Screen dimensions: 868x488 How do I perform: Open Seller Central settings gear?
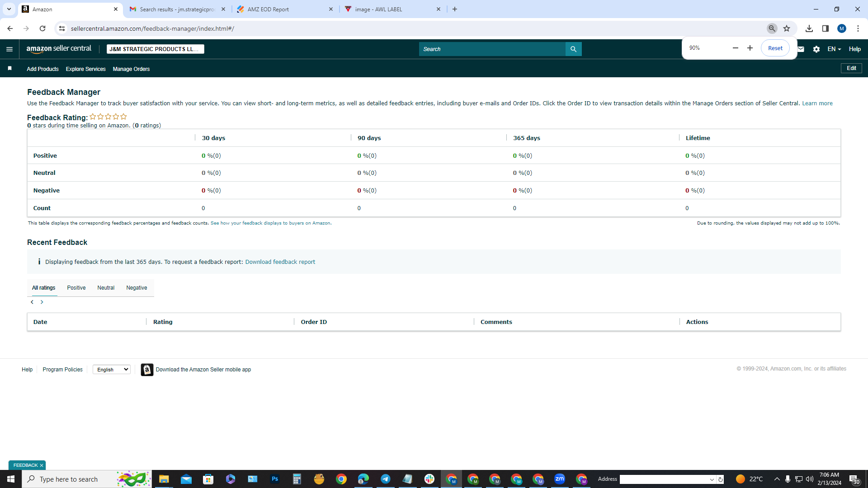[x=816, y=49]
